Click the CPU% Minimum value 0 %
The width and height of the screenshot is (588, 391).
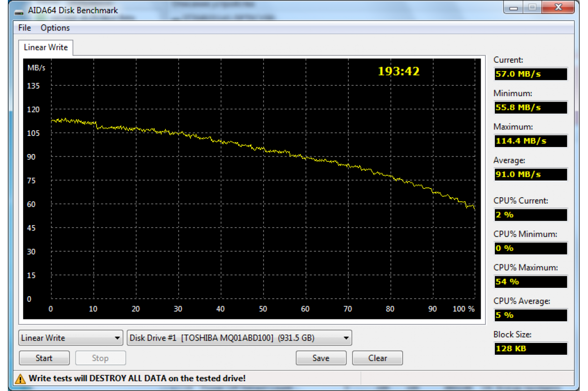(530, 248)
